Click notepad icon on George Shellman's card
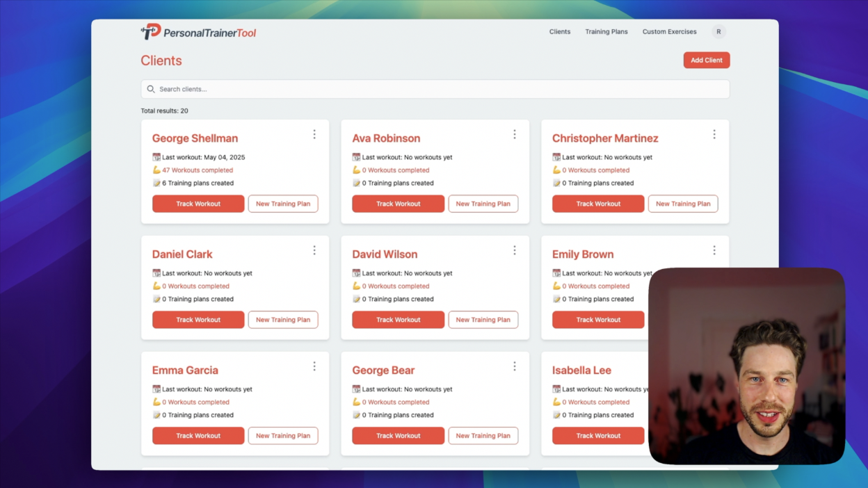Screen dimensions: 868x488 click(x=156, y=184)
